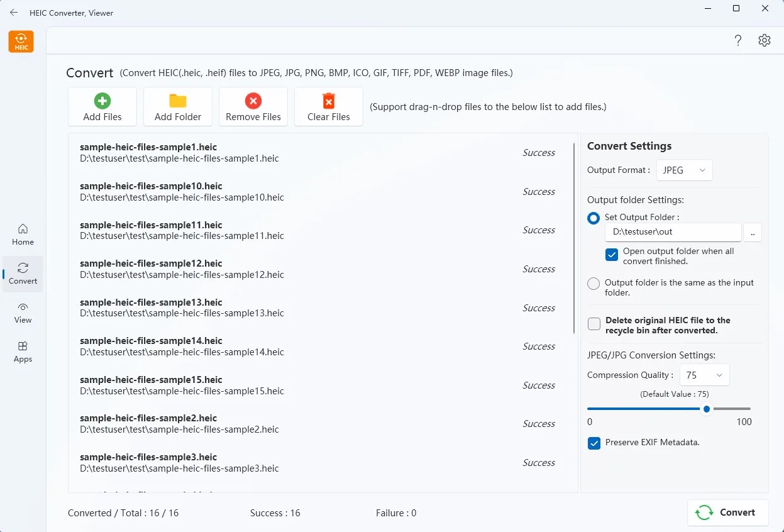
Task: Browse the output folder with the '..' button
Action: 753,232
